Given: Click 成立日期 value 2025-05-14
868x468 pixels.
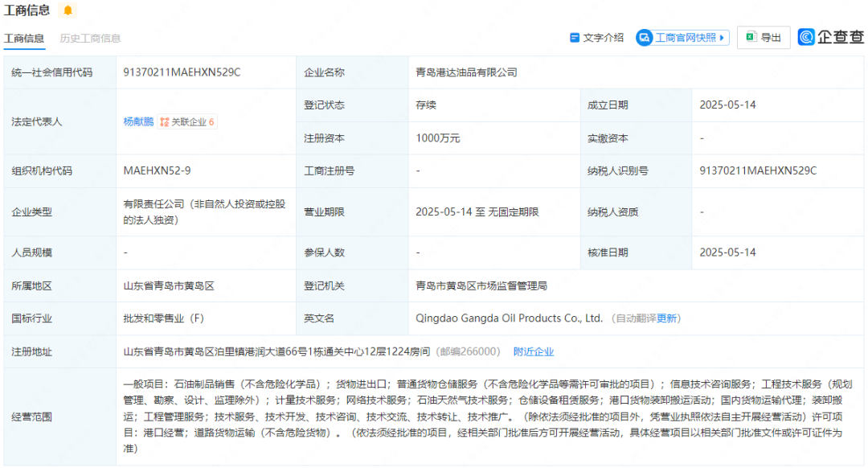Looking at the screenshot, I should tap(727, 105).
